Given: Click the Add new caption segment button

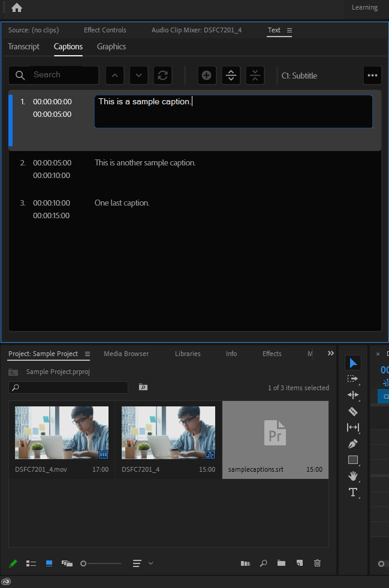Looking at the screenshot, I should 206,76.
